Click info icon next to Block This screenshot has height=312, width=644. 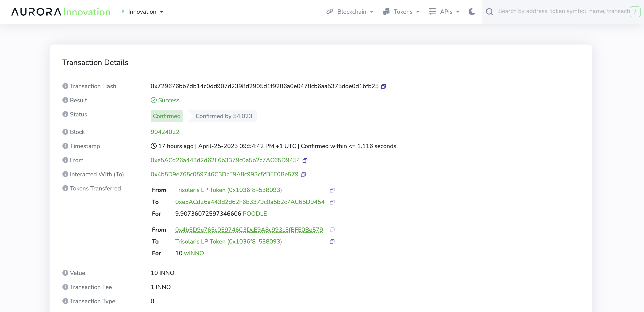coord(65,132)
